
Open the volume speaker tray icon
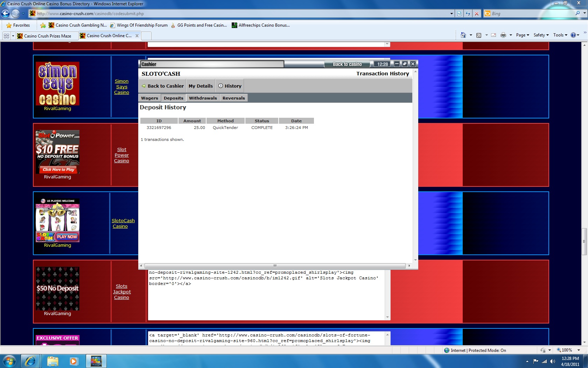[553, 361]
